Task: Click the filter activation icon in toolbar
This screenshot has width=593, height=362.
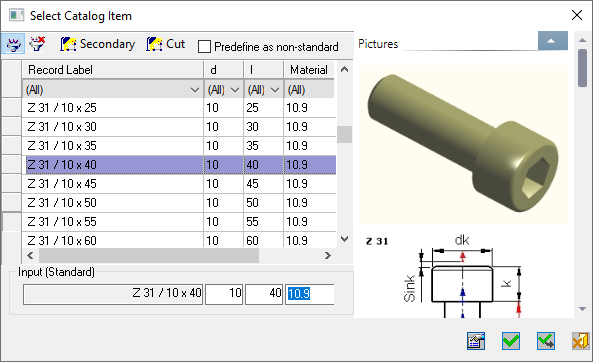Action: point(13,44)
